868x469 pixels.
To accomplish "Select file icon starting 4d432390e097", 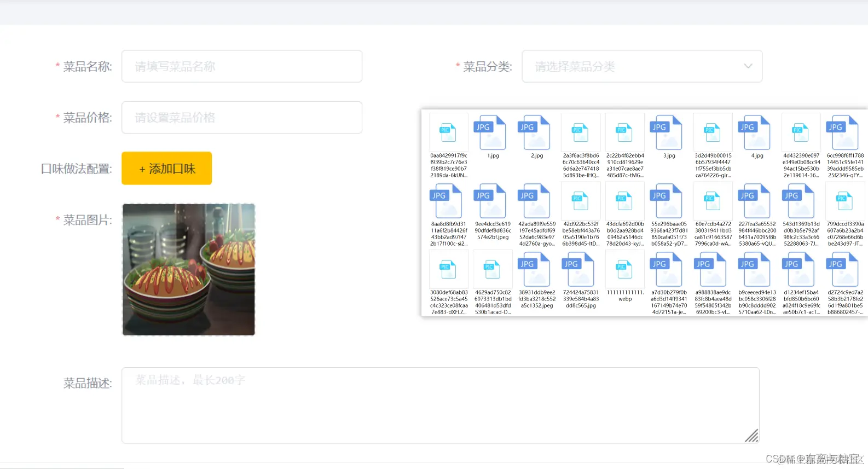I will coord(801,132).
